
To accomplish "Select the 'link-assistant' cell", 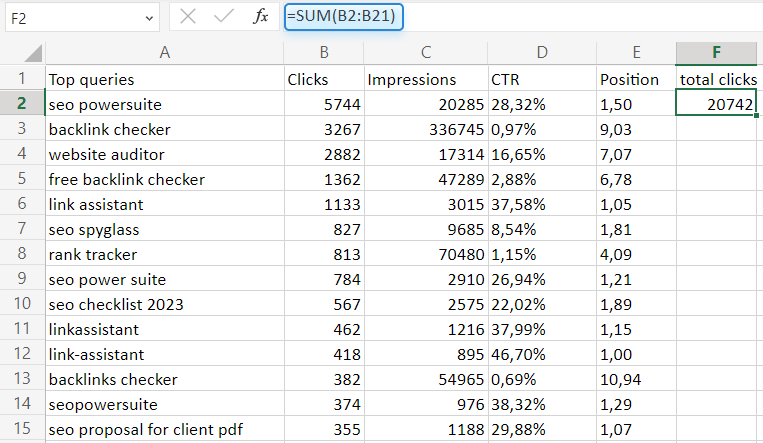I will click(164, 354).
